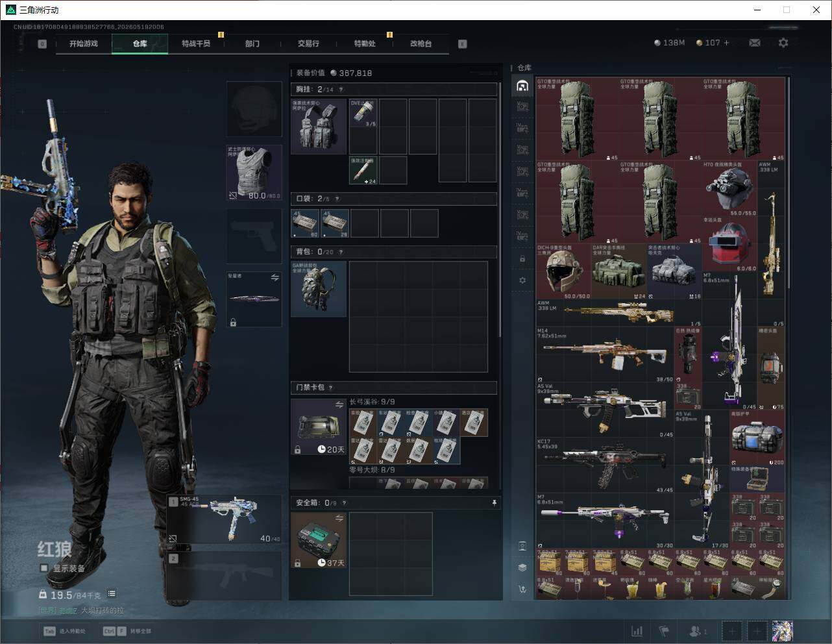This screenshot has height=644, width=832.
Task: Select the horizontal AS Val rifle
Action: click(605, 410)
